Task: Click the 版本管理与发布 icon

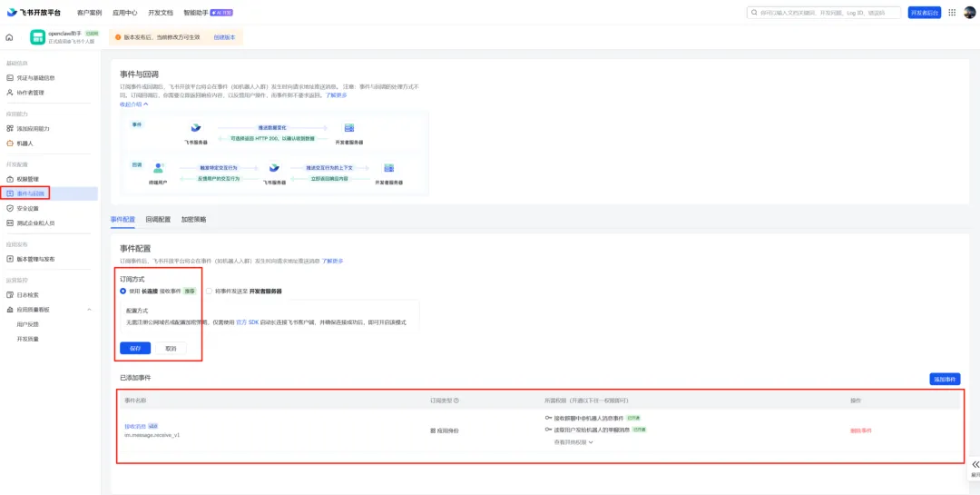Action: (10, 259)
